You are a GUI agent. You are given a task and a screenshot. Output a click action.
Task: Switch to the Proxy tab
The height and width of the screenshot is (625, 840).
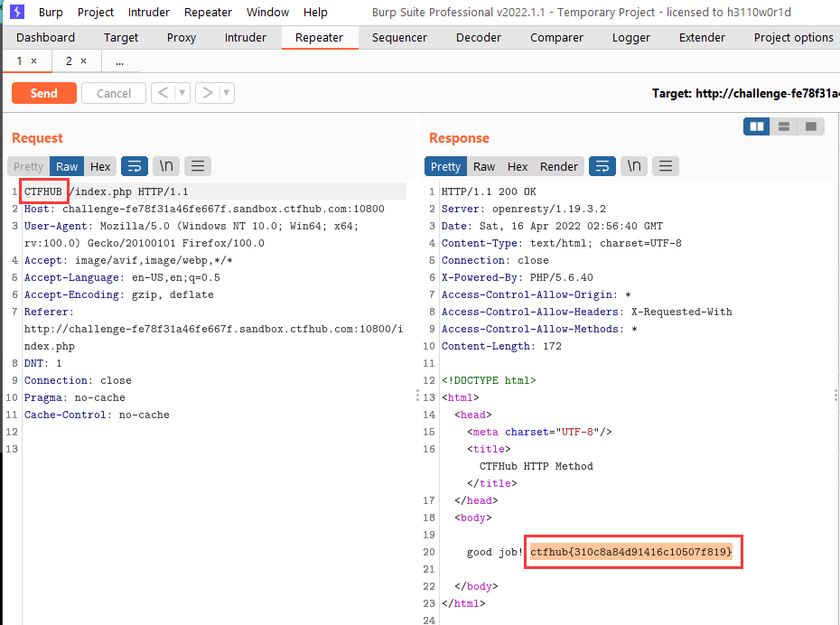tap(181, 38)
